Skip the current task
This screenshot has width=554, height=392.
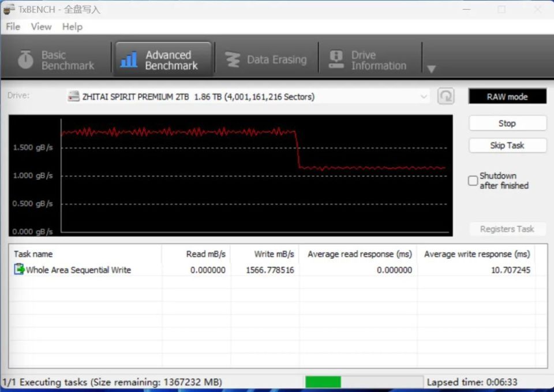[x=507, y=145]
